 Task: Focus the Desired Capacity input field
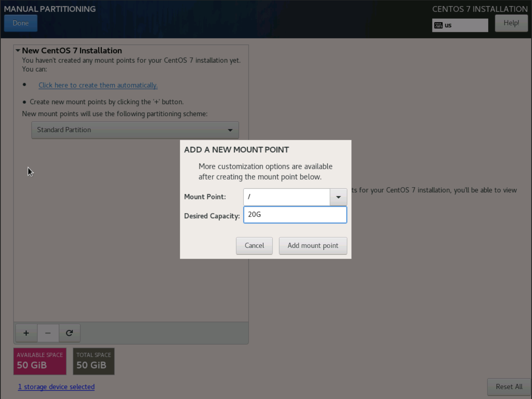(295, 215)
